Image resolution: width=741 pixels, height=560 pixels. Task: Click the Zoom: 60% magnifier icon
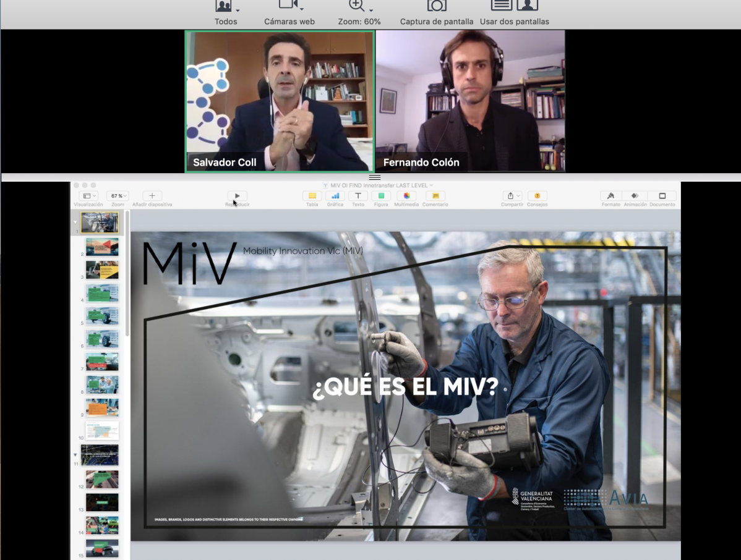(356, 6)
